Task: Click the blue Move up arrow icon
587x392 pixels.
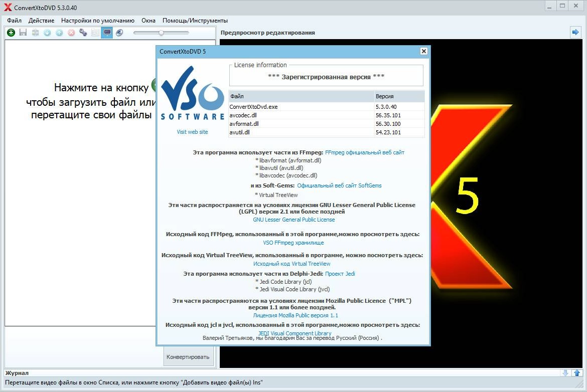Action: click(x=59, y=33)
